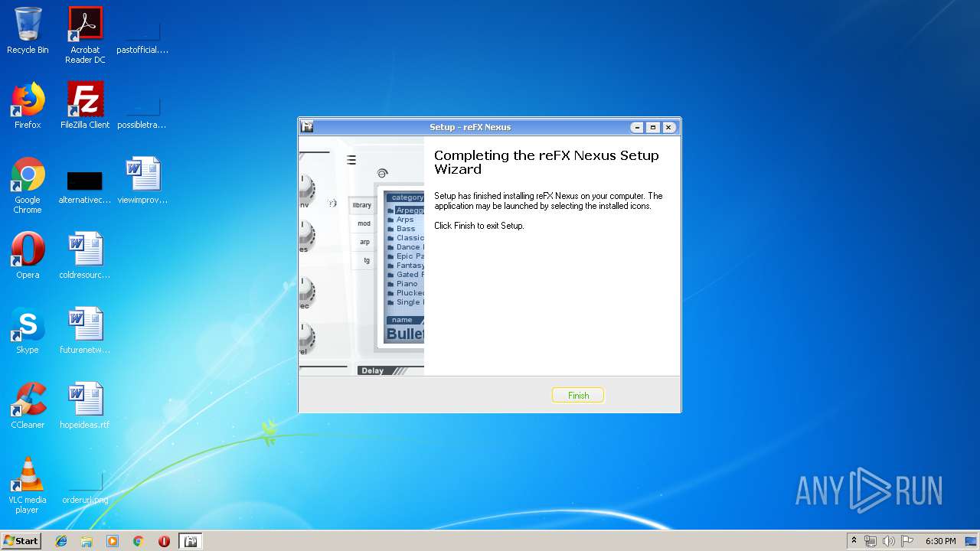Open Windows Media Player taskbar icon
980x551 pixels.
pyautogui.click(x=113, y=541)
